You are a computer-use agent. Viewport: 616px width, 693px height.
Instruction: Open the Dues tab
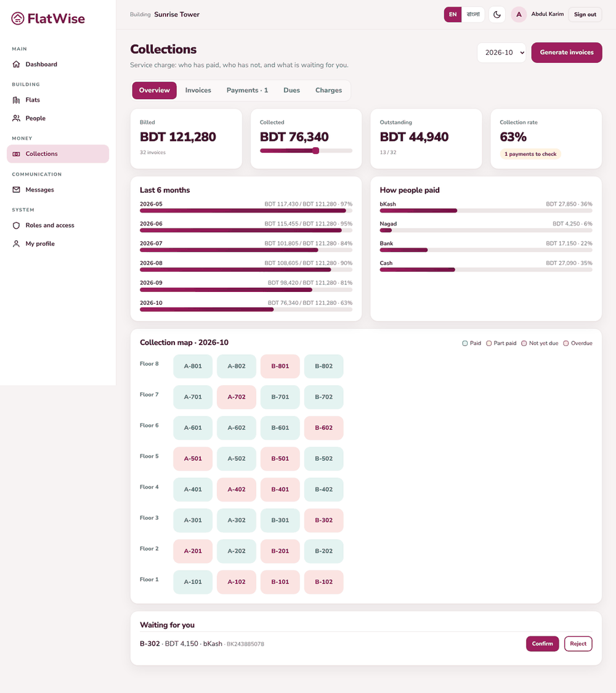(x=291, y=90)
